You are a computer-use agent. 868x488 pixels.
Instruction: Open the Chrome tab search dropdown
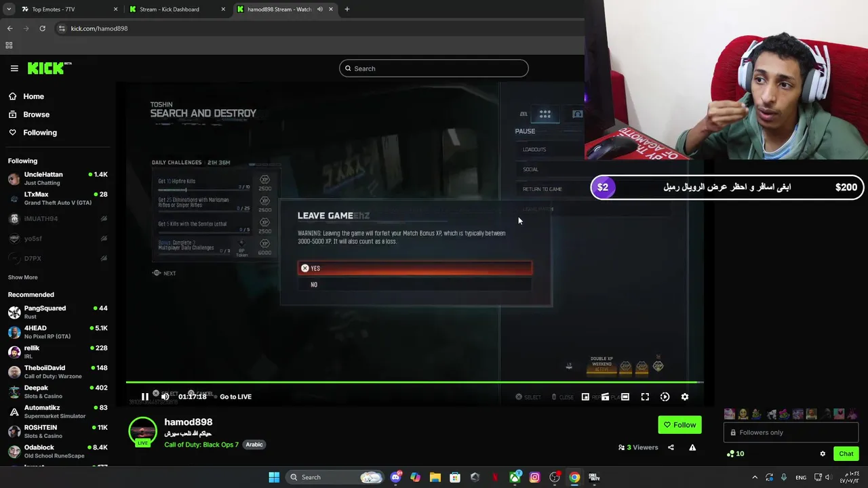(8, 9)
